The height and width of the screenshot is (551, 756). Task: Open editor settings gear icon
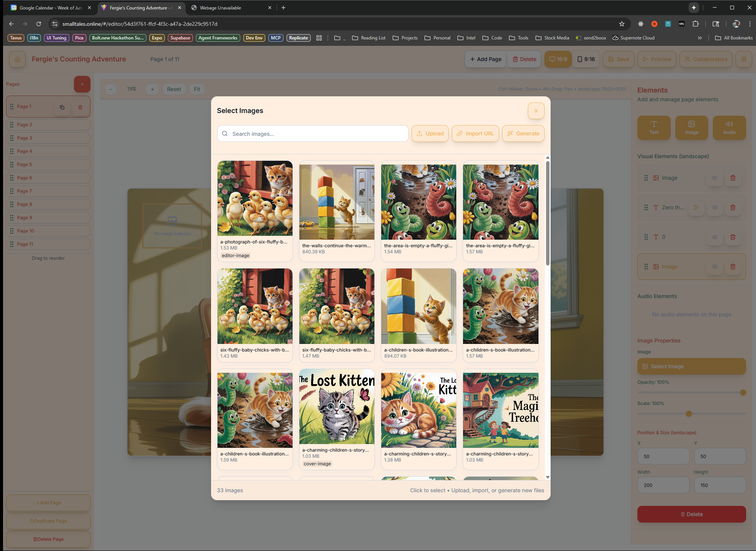(743, 59)
